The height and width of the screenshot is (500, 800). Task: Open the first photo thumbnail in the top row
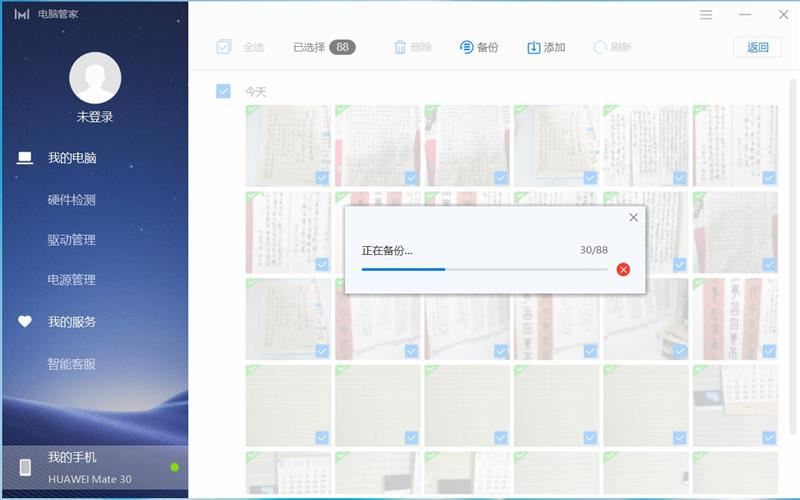[x=288, y=145]
